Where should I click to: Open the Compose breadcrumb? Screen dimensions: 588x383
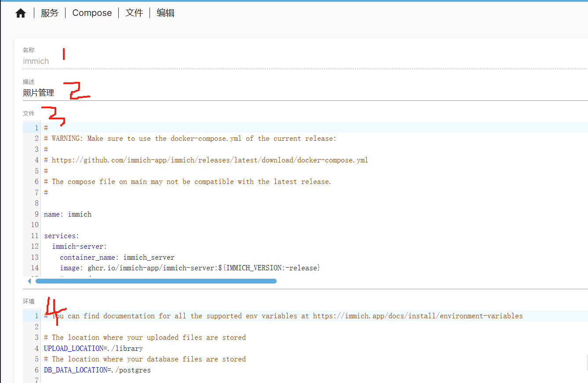point(92,13)
